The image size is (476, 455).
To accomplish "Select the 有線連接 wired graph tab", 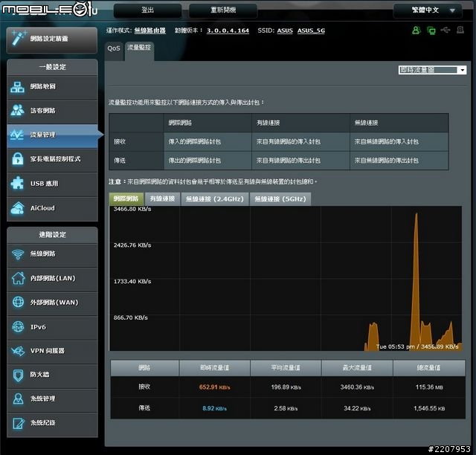I will coord(162,199).
